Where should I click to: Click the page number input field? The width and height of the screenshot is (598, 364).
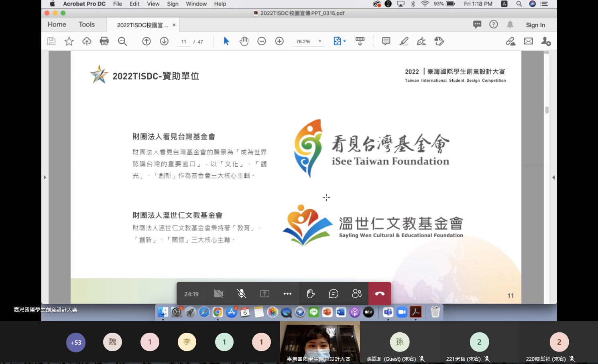[184, 42]
